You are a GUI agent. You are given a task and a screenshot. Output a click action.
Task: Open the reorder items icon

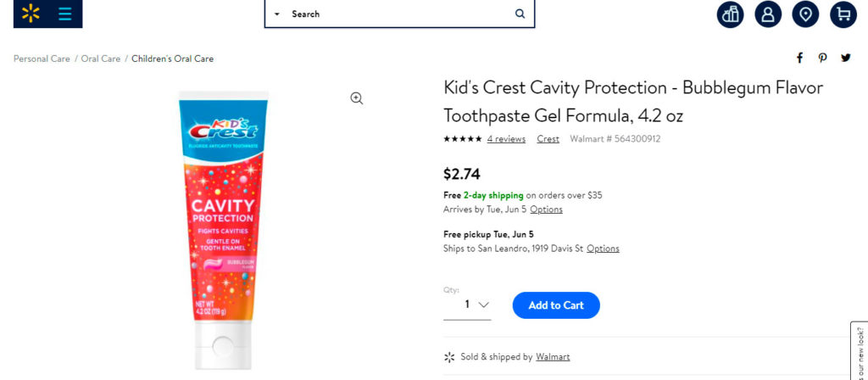coord(731,14)
